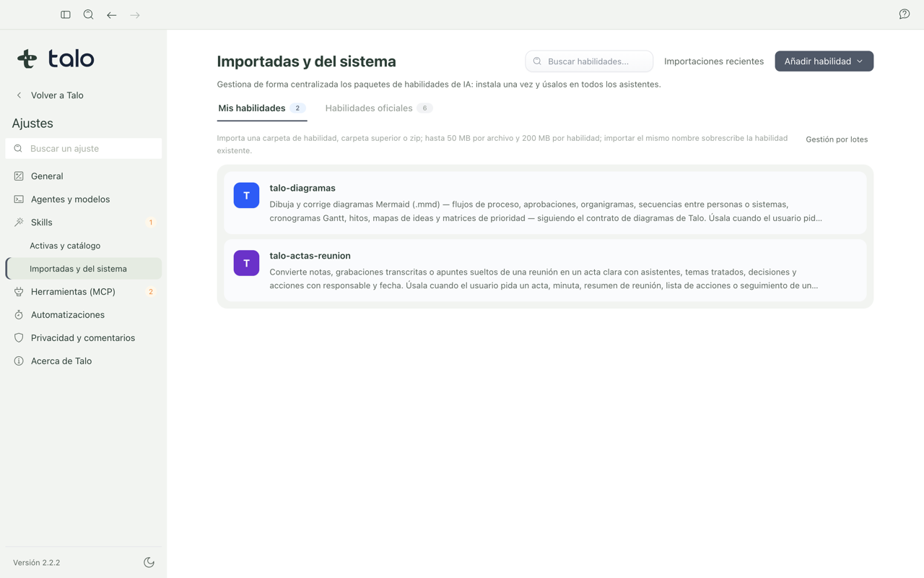Open the talo-actas-reunion skill title
Viewport: 924px width, 578px height.
coord(310,256)
